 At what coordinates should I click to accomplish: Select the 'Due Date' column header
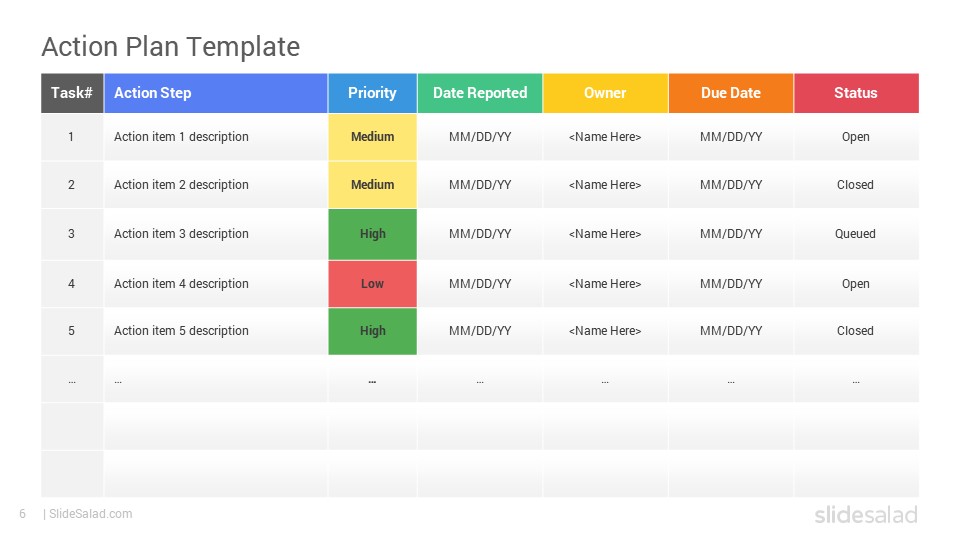731,93
